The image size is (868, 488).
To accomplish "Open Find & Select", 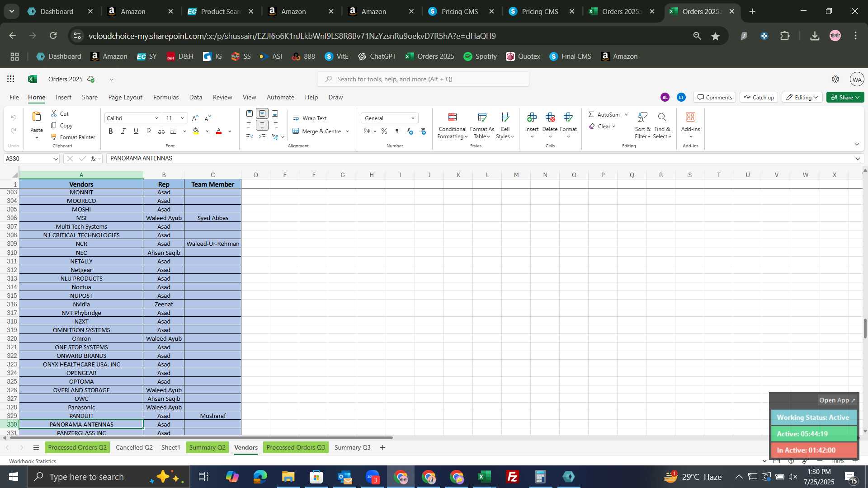I will tap(662, 125).
